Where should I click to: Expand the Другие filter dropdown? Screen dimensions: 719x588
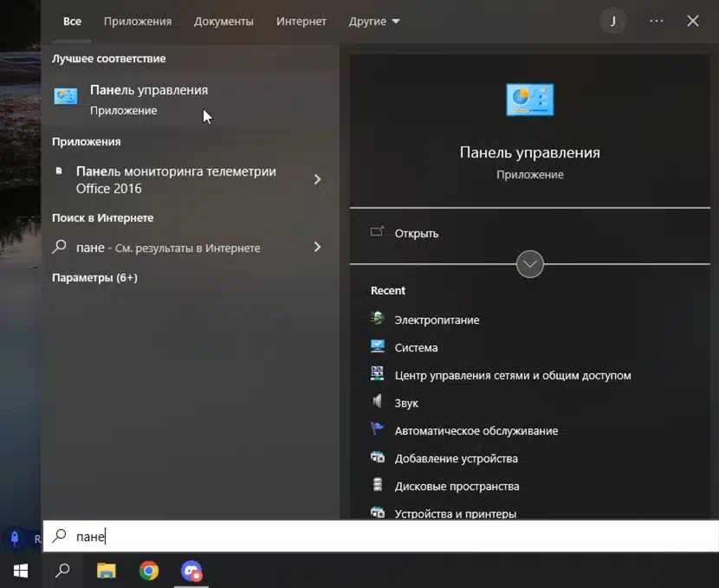[x=374, y=21]
